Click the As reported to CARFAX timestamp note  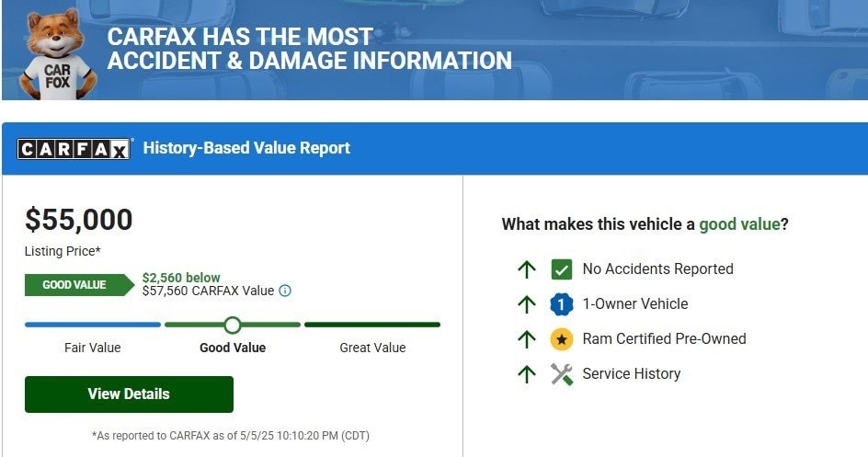click(230, 436)
